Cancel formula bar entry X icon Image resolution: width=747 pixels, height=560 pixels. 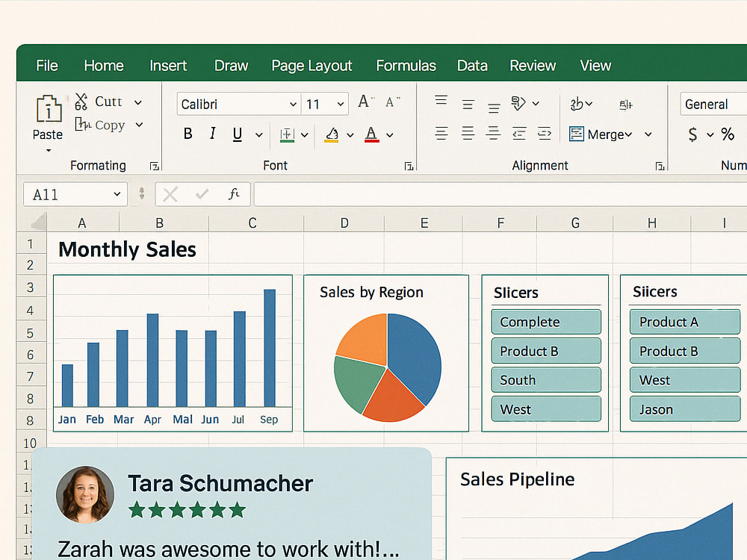point(170,194)
